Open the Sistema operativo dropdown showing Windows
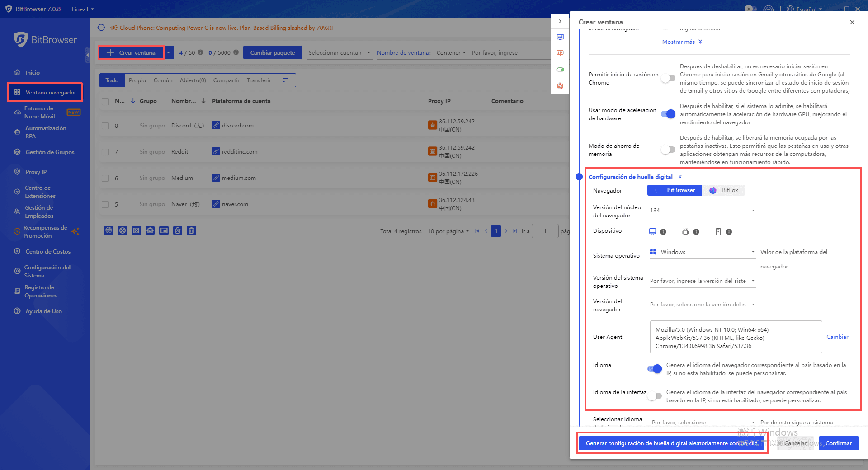The image size is (868, 470). click(702, 252)
